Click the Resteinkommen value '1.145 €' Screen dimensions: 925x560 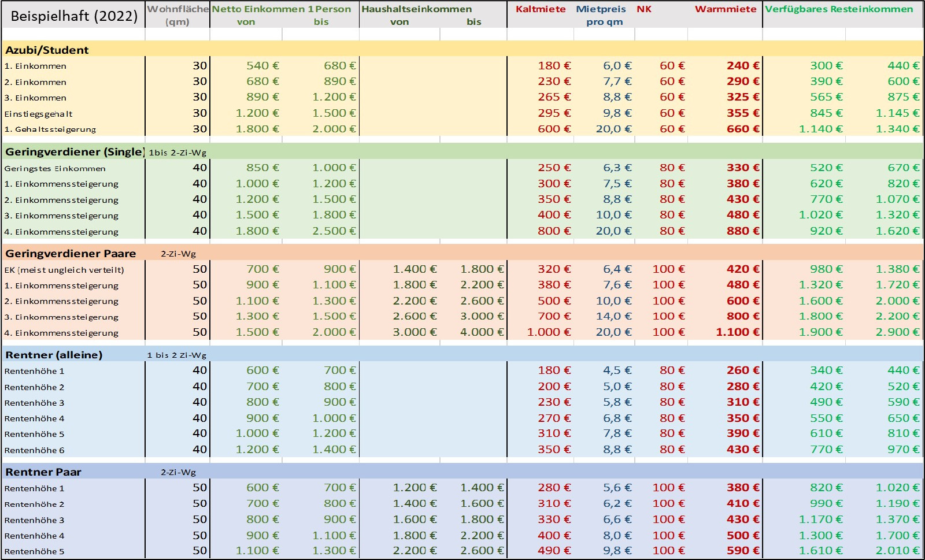point(897,113)
